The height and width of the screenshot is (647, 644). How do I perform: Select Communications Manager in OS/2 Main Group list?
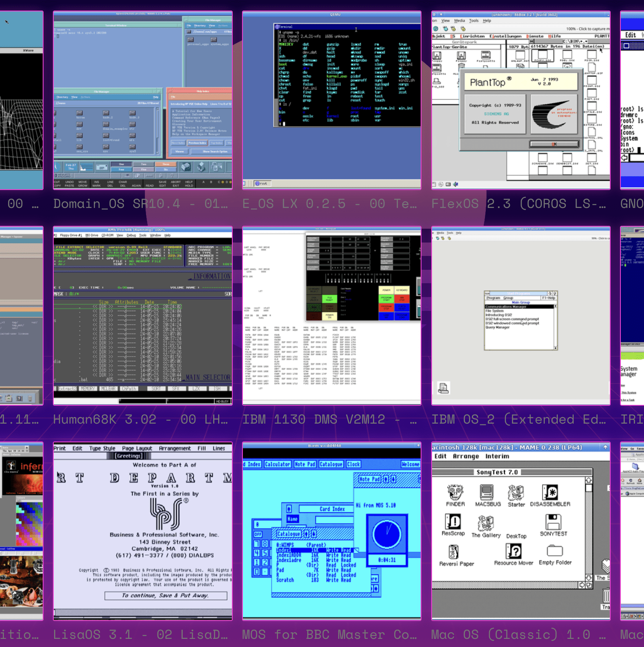pyautogui.click(x=519, y=306)
